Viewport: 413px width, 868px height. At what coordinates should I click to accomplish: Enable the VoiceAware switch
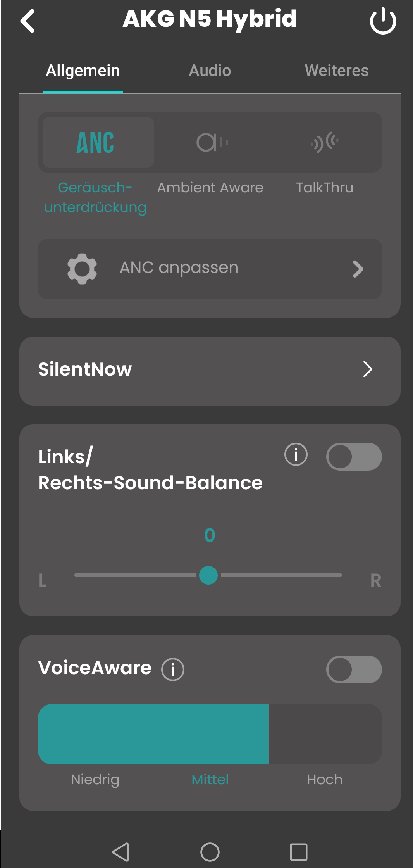click(354, 669)
